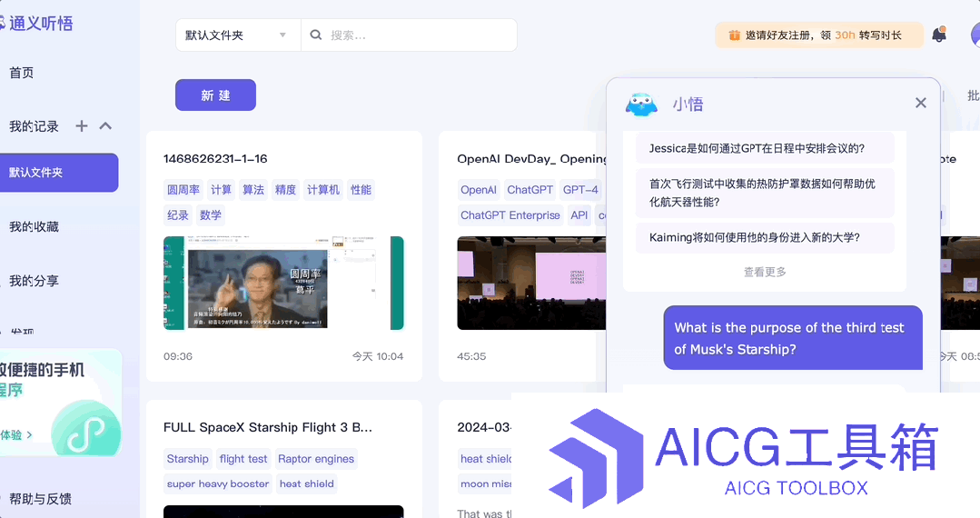Screen dimensions: 980x518
Task: Open the OpenAI DevDay video thumbnail
Action: point(531,283)
